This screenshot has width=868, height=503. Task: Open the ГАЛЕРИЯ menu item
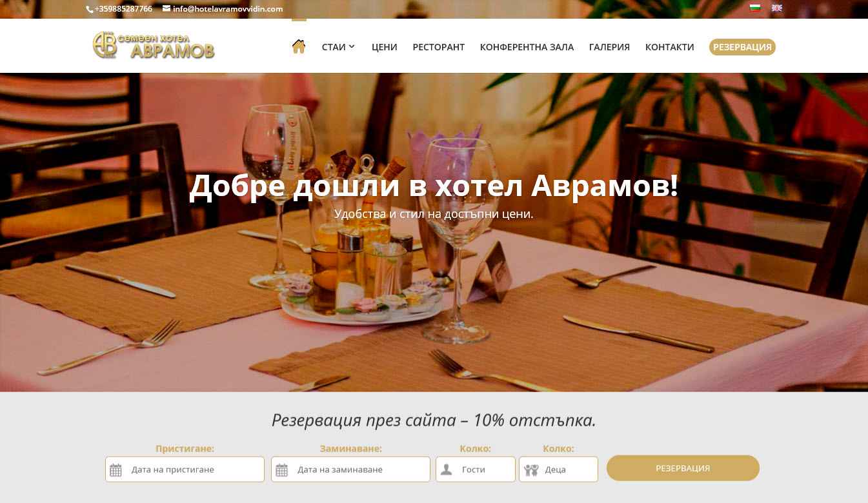point(609,46)
